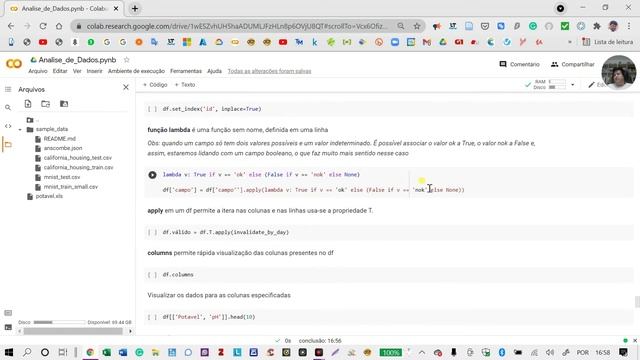
Task: Open the terminal icon in bottom-left sidebar
Action: [x=8, y=327]
